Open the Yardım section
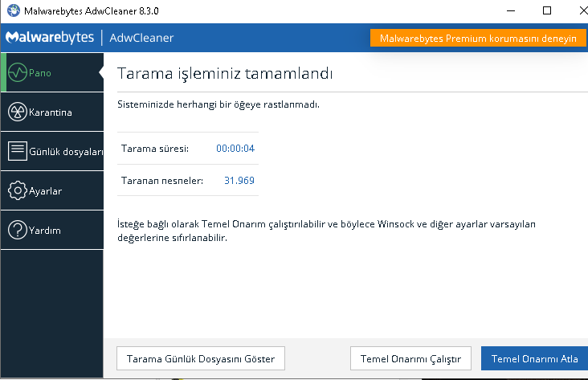Viewport: 588px width, 380px height. tap(52, 230)
